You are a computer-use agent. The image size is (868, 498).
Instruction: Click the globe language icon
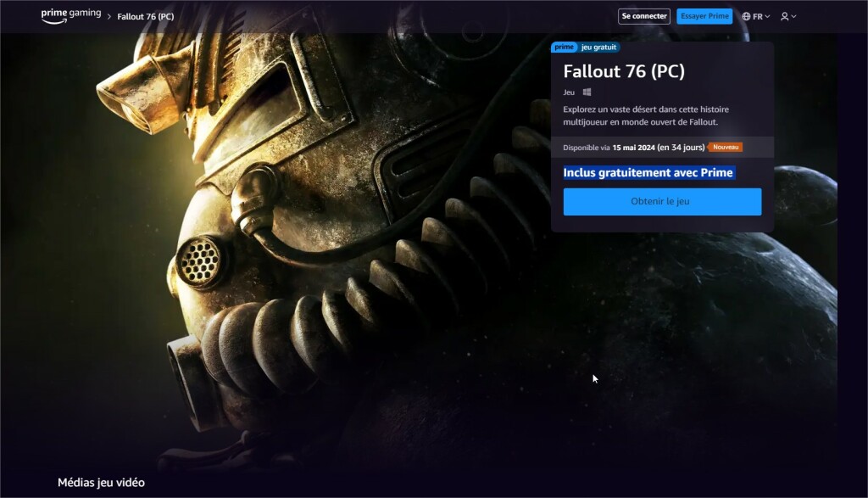click(746, 17)
